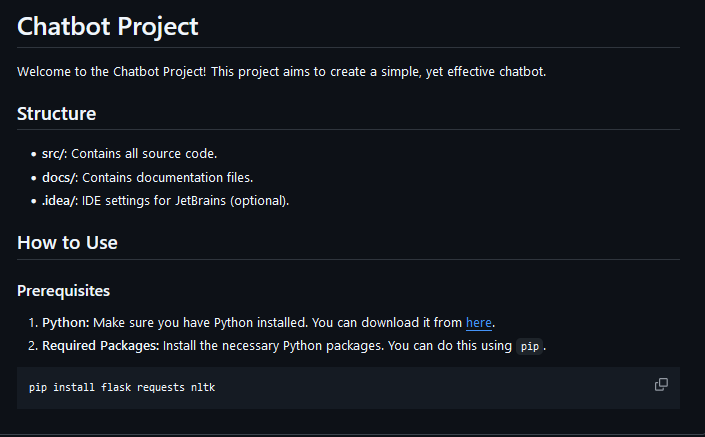Click the 'docs/' bold list item
The width and height of the screenshot is (705, 437).
point(60,178)
